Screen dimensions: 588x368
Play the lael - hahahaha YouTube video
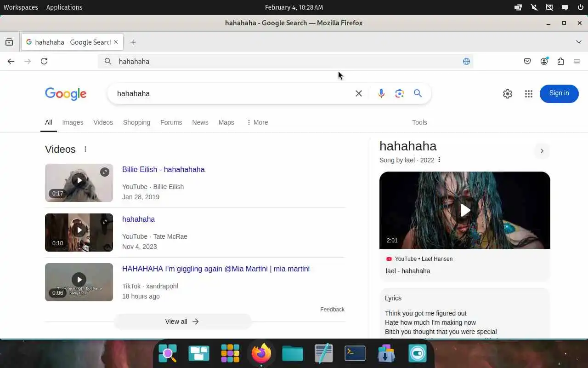(x=465, y=210)
